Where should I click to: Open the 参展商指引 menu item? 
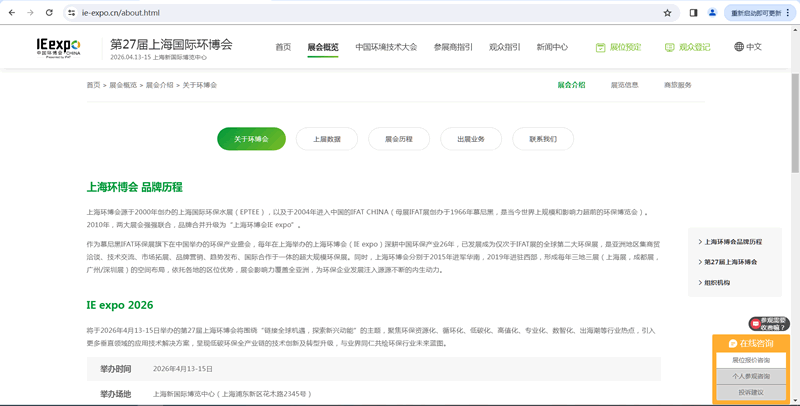453,47
